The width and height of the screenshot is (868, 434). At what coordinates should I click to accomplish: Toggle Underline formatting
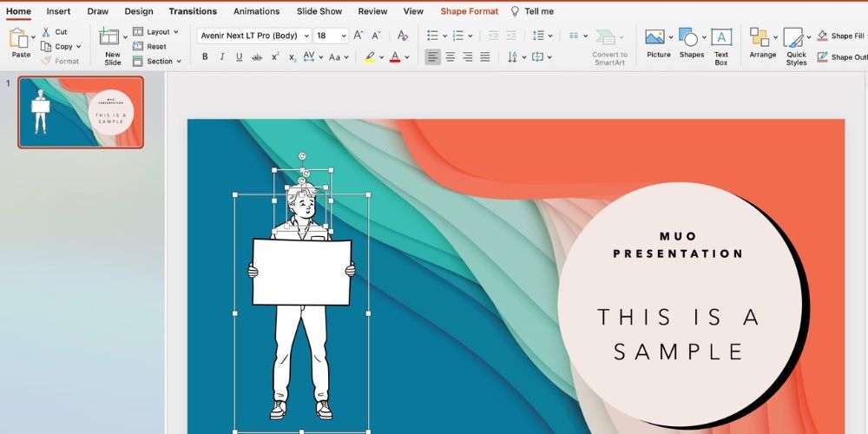click(239, 57)
